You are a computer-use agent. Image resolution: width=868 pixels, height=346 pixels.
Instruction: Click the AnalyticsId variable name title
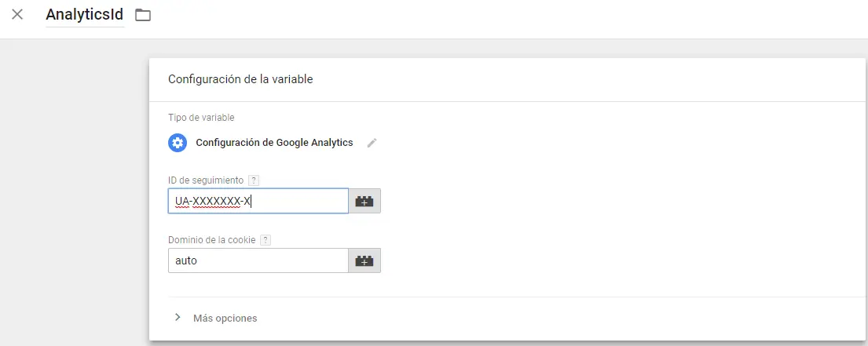[85, 15]
